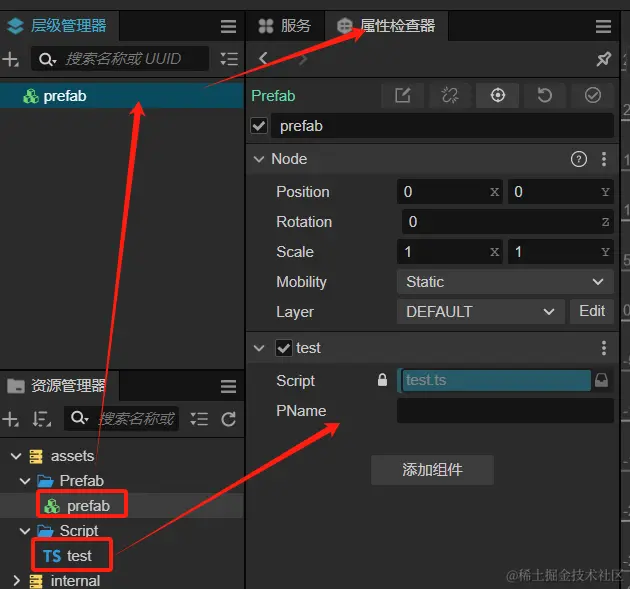
Task: Click the Assets search type icon
Action: coord(79,418)
